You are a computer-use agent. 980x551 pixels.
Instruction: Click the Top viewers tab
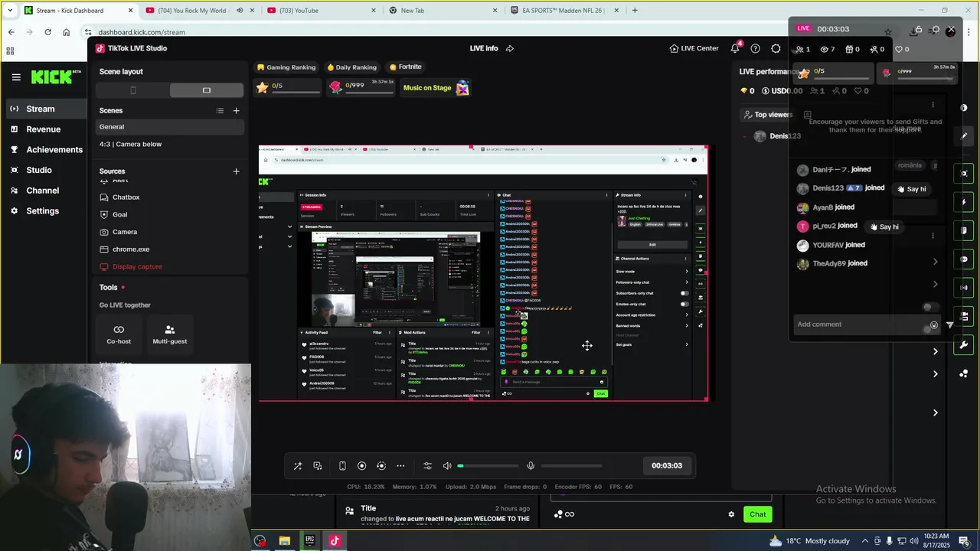coord(768,115)
